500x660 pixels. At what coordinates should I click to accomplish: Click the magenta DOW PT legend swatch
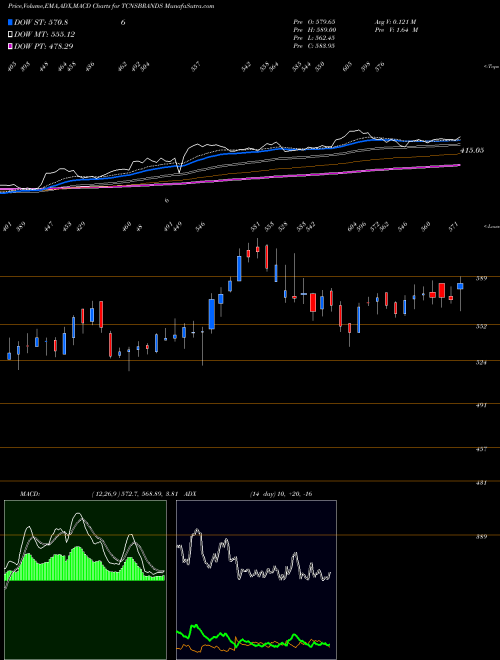coord(10,46)
